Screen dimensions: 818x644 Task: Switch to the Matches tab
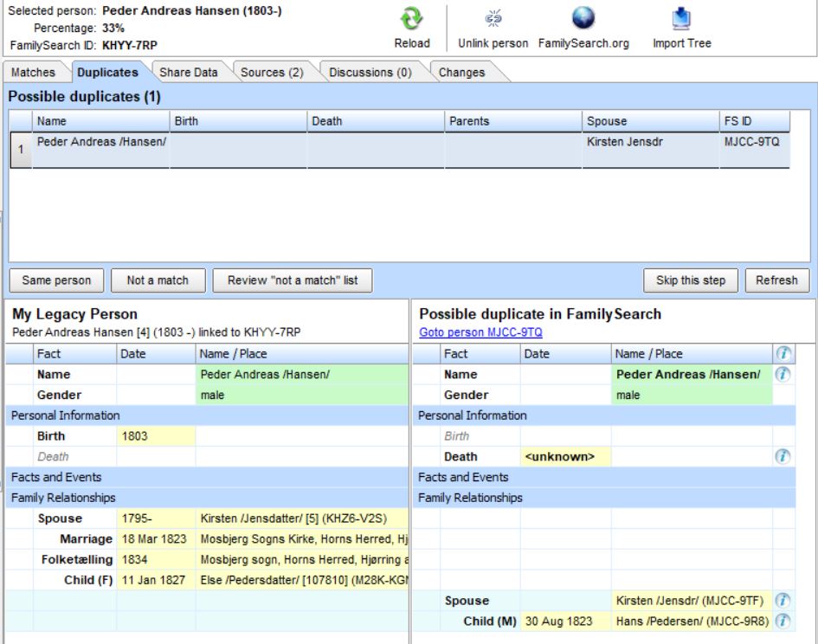tap(33, 72)
